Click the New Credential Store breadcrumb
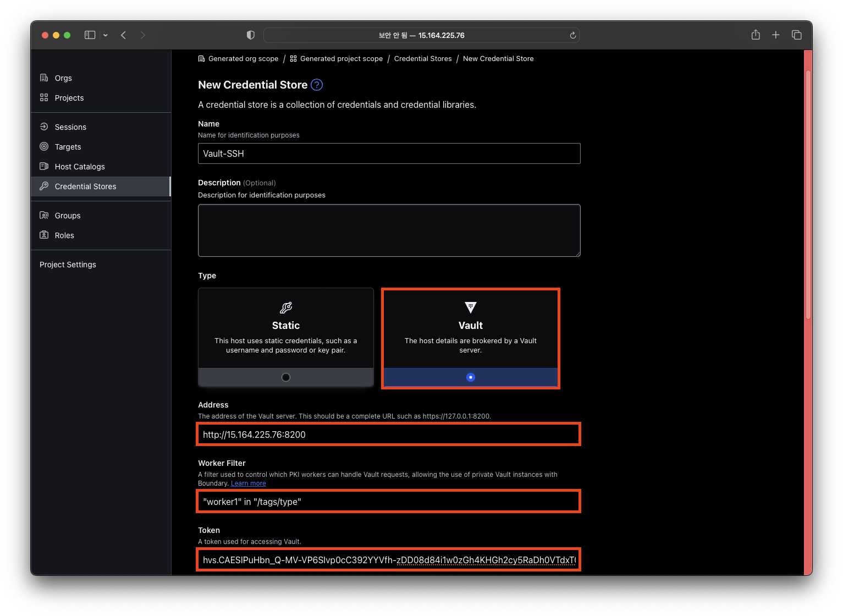Screen dimensions: 843x616 498,59
